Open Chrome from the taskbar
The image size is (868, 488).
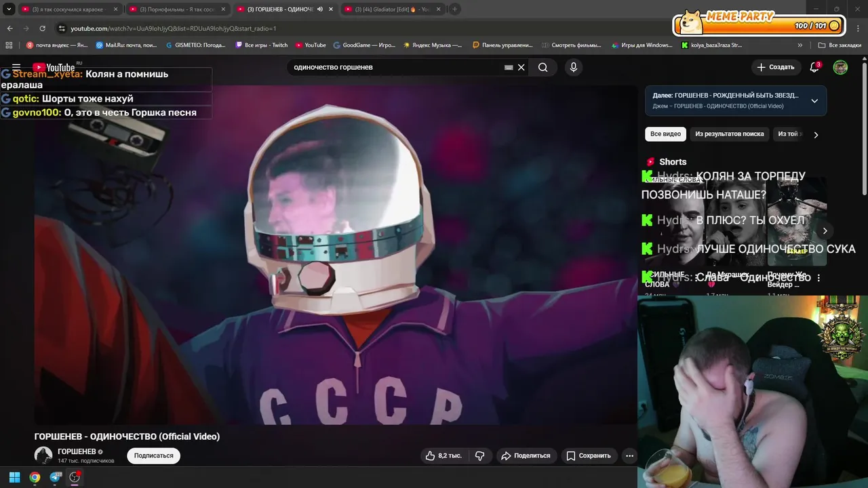click(x=35, y=477)
